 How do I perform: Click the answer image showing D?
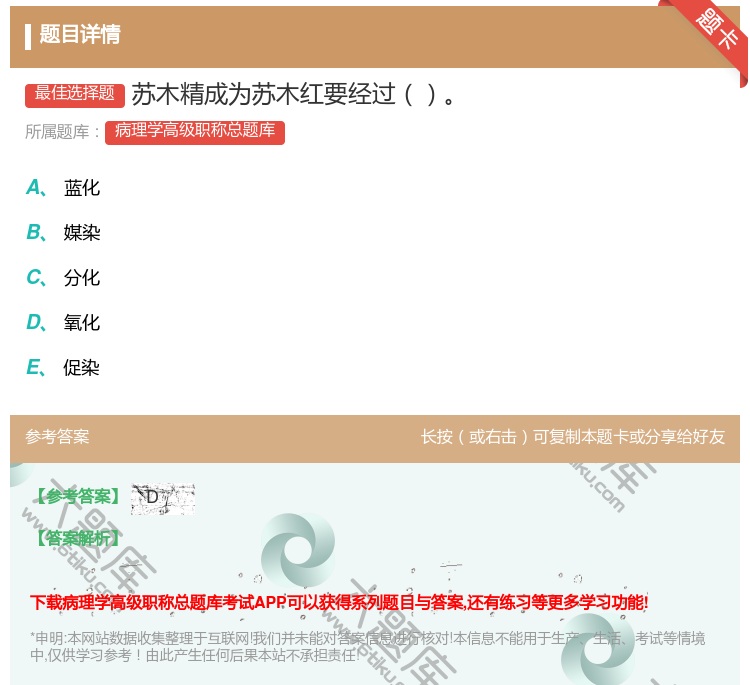pyautogui.click(x=163, y=499)
